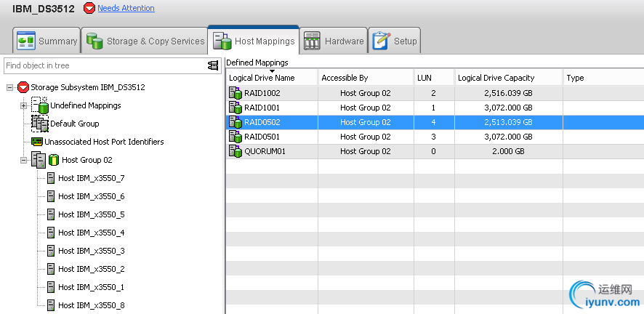Viewport: 644px width, 314px height.
Task: Select Host IBM_x3550_8
Action: 91,305
